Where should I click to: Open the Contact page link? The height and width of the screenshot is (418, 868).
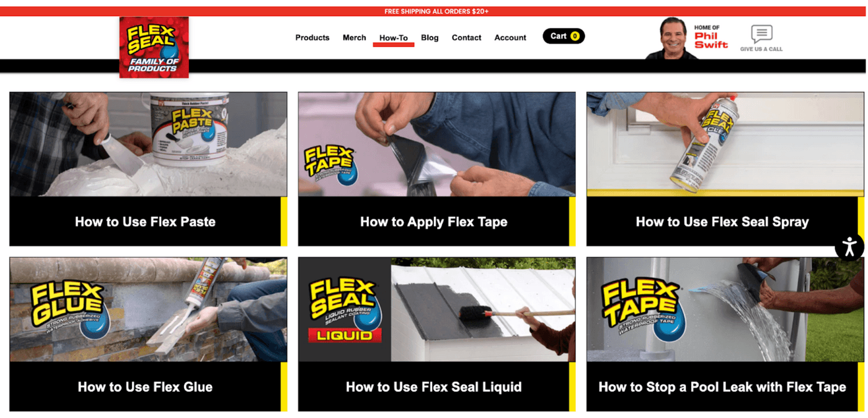(466, 37)
